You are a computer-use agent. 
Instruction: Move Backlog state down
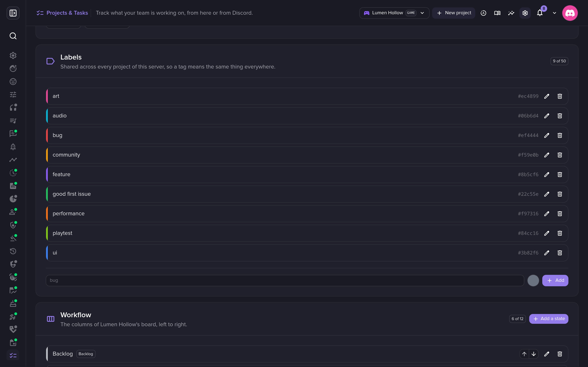click(533, 354)
